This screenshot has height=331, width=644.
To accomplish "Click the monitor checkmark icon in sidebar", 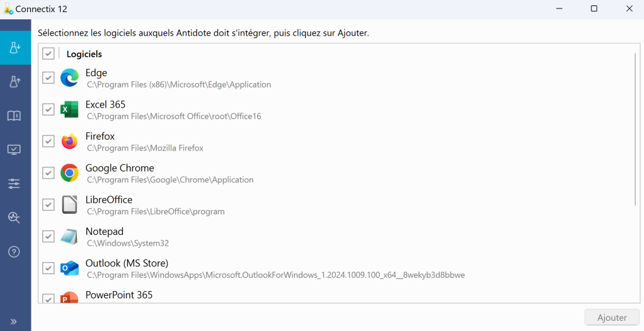I will [x=15, y=149].
